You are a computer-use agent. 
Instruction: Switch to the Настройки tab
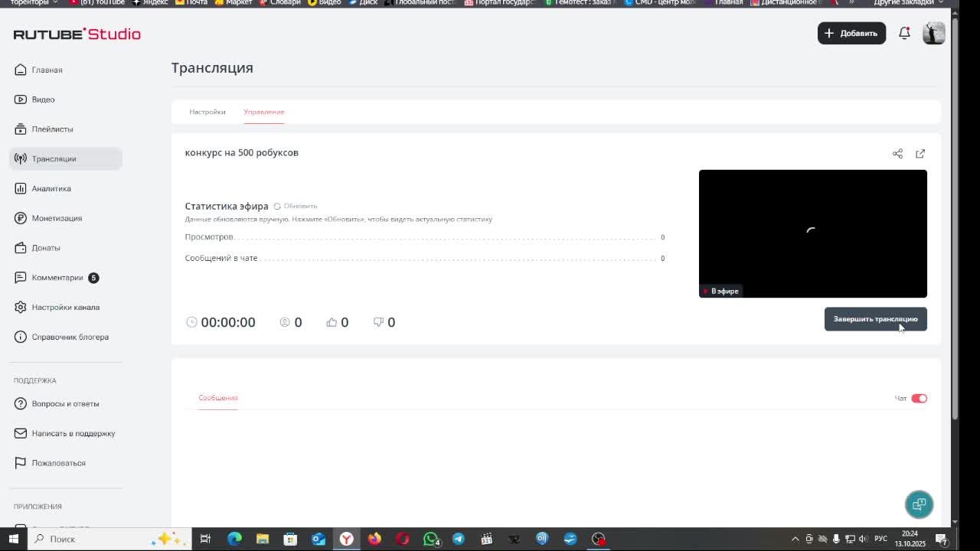coord(207,112)
